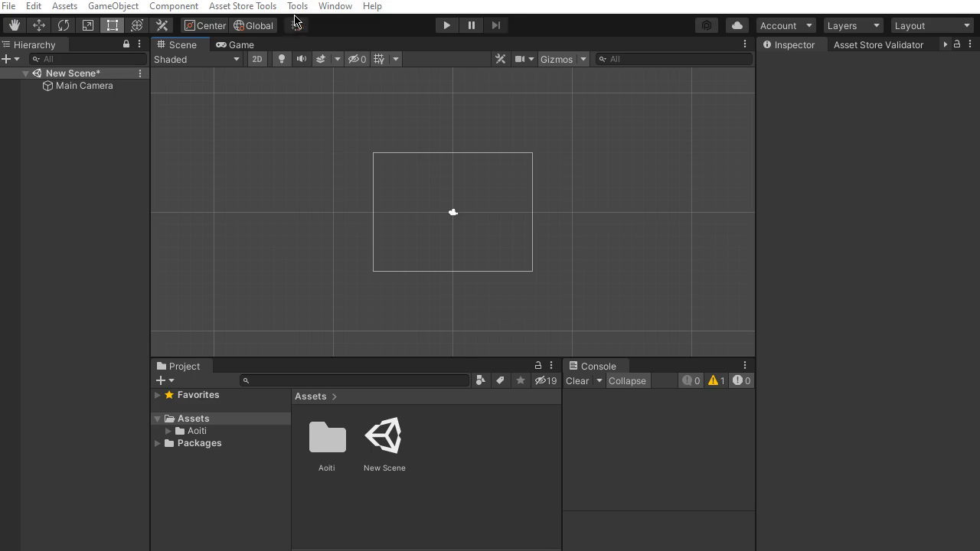Click the Step frame button
This screenshot has width=980, height=551.
pos(495,25)
